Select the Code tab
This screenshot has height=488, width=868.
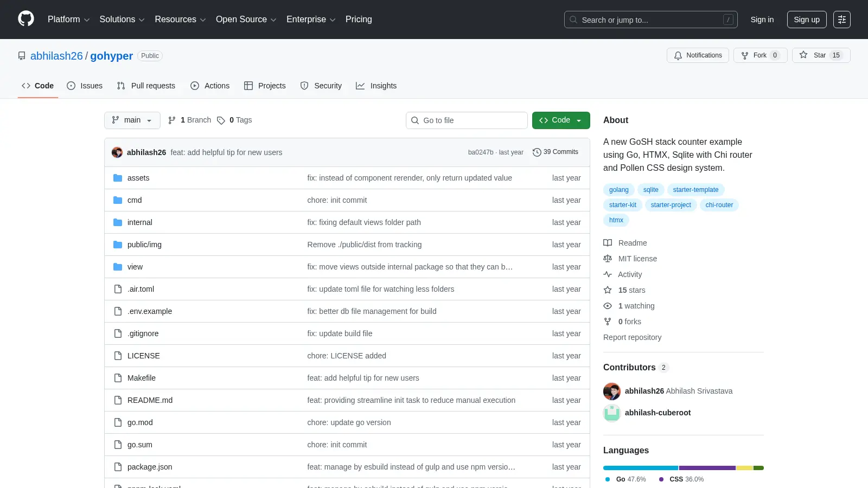[x=37, y=86]
